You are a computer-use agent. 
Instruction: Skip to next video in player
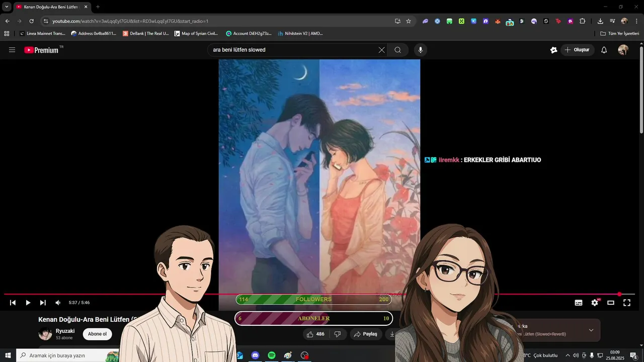tap(43, 303)
